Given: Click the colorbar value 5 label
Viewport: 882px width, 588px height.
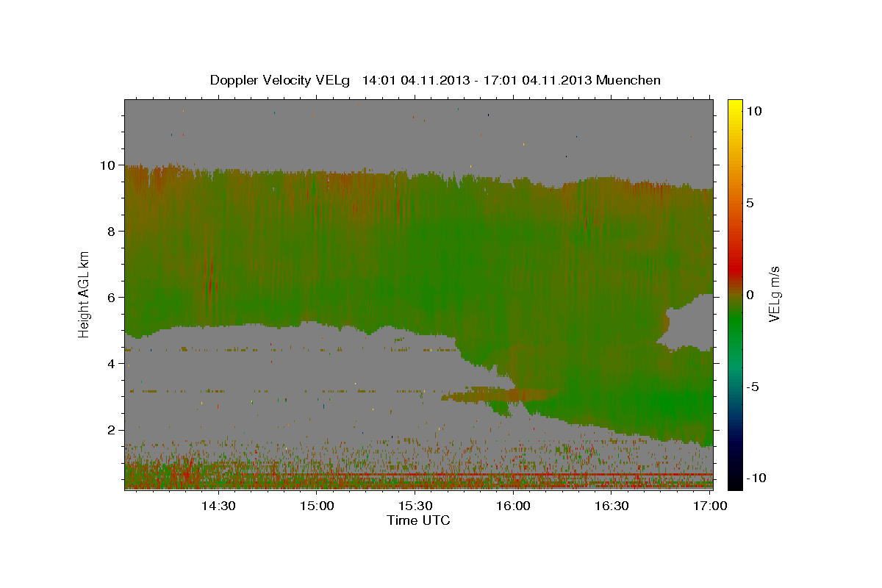Looking at the screenshot, I should pyautogui.click(x=750, y=203).
